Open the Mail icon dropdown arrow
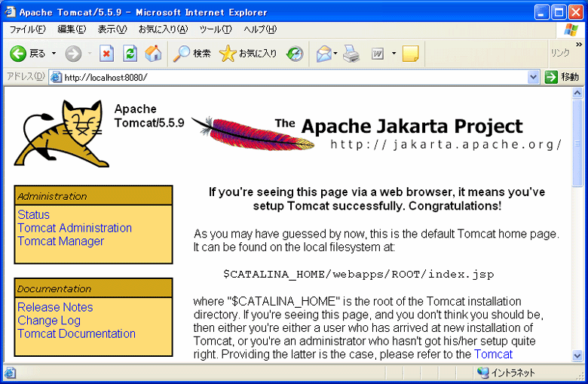Screen dimensions: 588x384 click(335, 54)
